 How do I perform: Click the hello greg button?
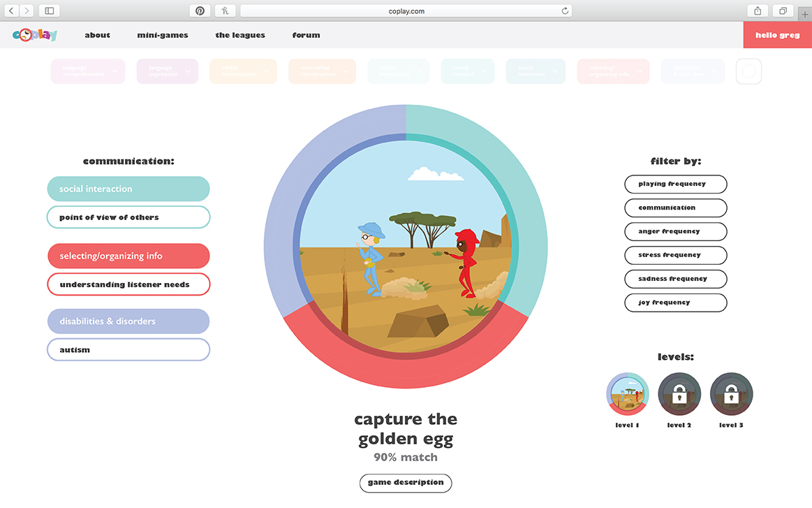777,35
